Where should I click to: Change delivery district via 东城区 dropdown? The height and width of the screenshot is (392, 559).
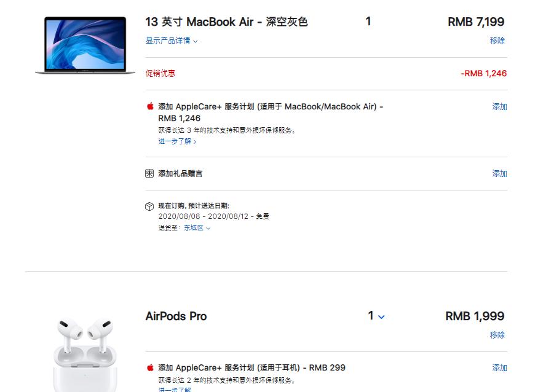coord(194,227)
